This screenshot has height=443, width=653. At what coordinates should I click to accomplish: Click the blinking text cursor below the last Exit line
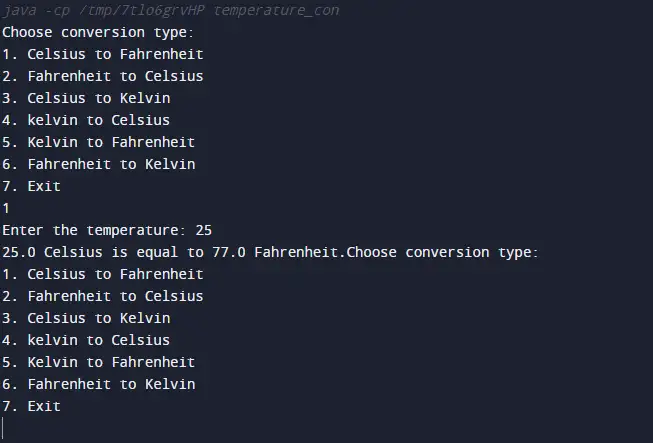tap(3, 428)
